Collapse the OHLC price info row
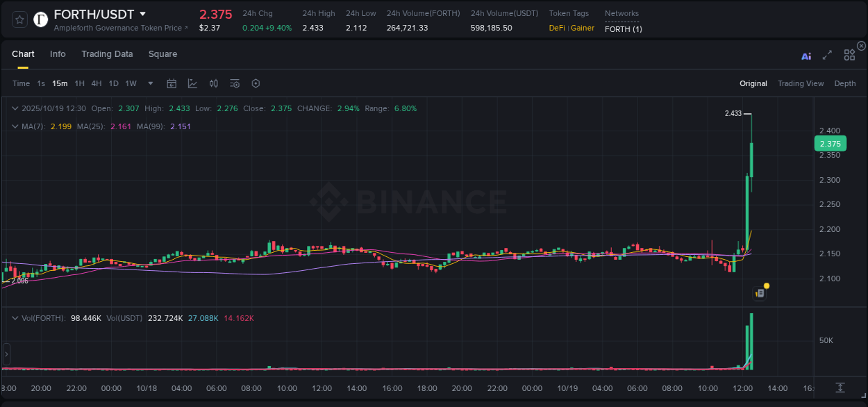This screenshot has height=407, width=868. pyautogui.click(x=15, y=108)
